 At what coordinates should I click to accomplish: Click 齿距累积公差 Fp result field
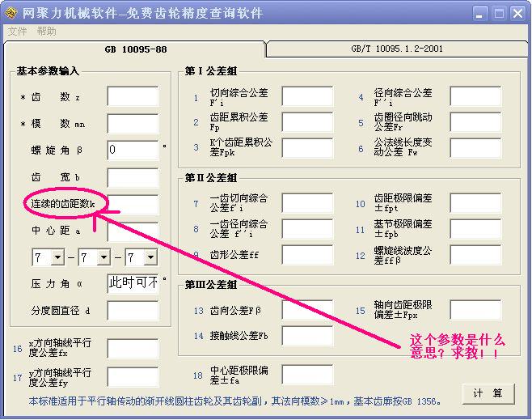(x=307, y=122)
